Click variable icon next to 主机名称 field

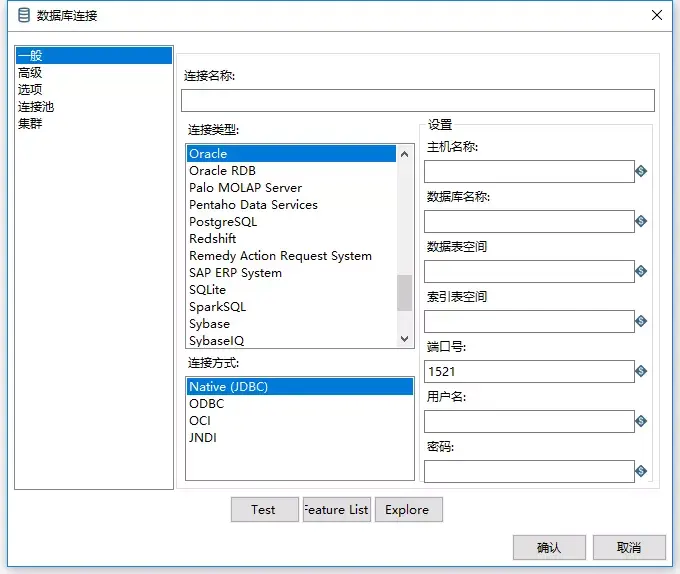pos(641,171)
